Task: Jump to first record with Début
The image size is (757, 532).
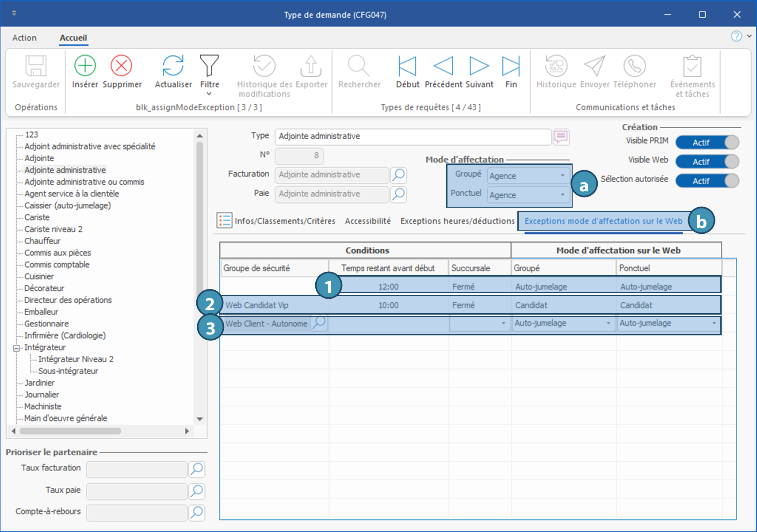Action: coord(407,66)
